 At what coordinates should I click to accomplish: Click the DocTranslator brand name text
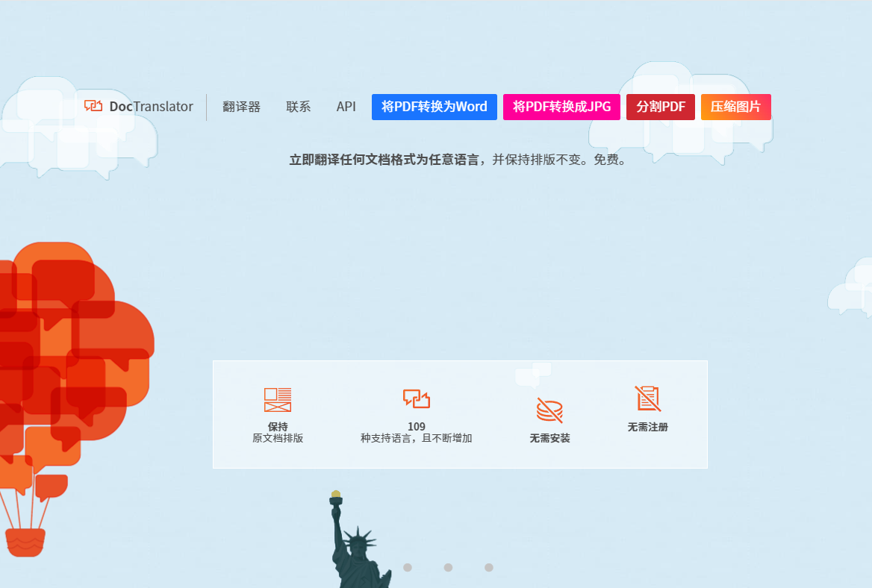click(x=151, y=107)
